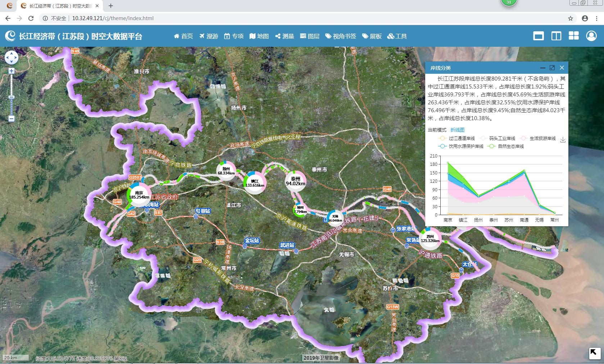
Task: Download the shoreline chart image
Action: 563,140
